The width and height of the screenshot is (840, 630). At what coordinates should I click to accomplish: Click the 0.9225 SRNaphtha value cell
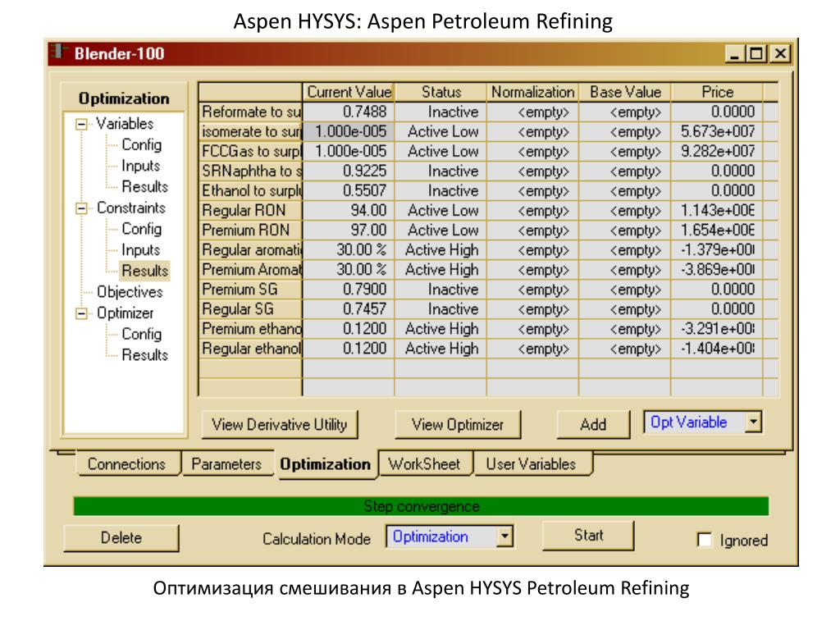[x=349, y=171]
